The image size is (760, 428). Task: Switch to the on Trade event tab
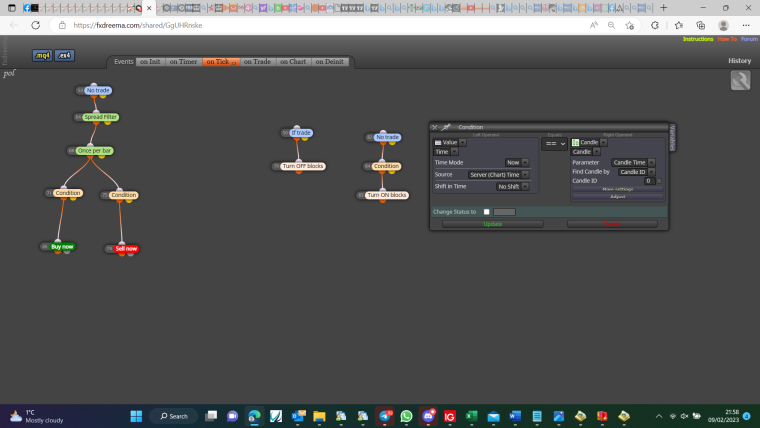tap(257, 62)
